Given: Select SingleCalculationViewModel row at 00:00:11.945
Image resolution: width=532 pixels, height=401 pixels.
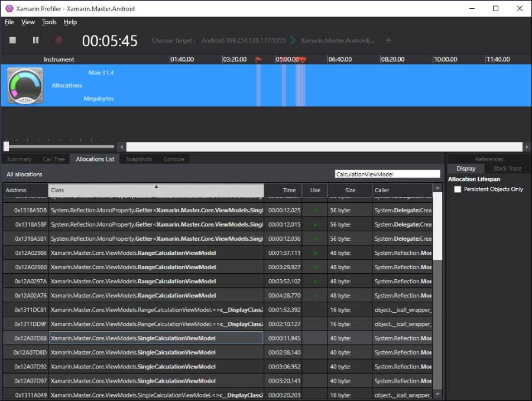Looking at the screenshot, I should (x=218, y=338).
